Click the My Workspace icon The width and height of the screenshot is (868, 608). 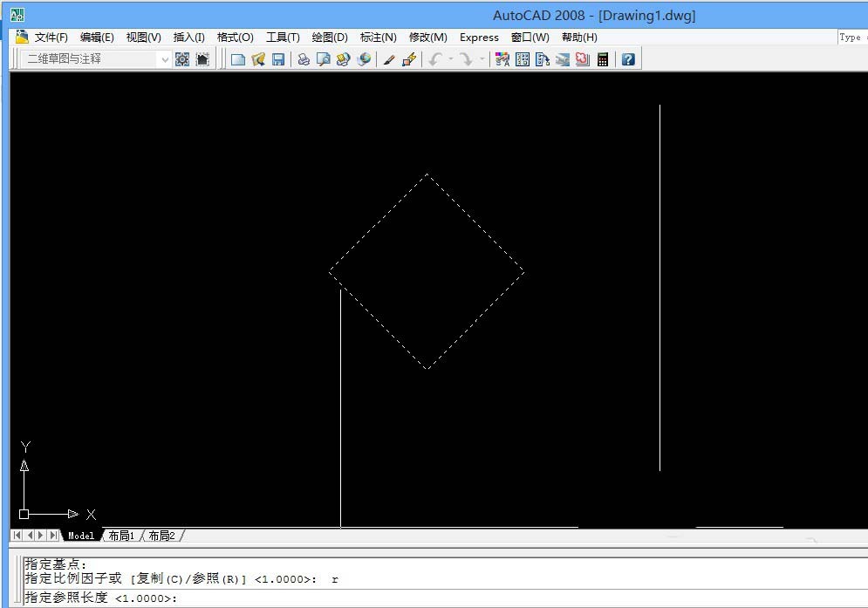tap(202, 59)
